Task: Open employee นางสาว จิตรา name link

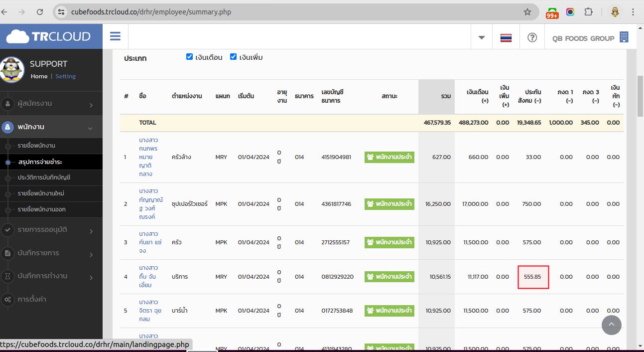Action: coord(150,311)
